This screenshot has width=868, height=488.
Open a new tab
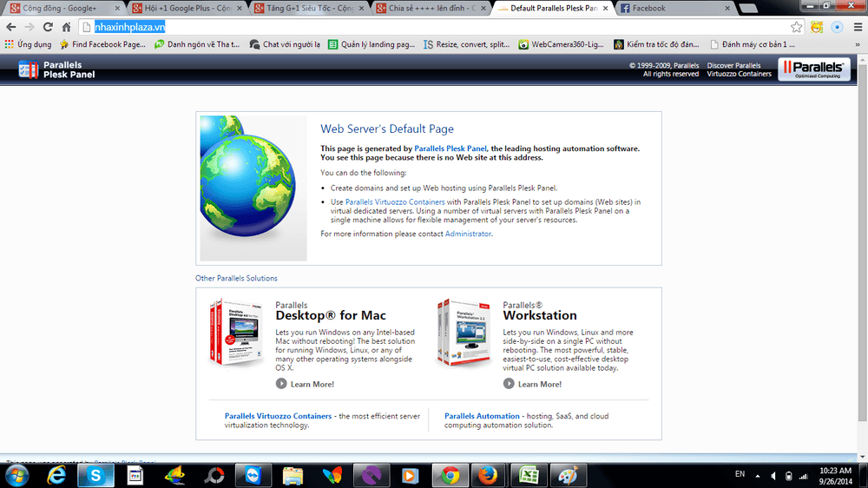click(x=748, y=9)
